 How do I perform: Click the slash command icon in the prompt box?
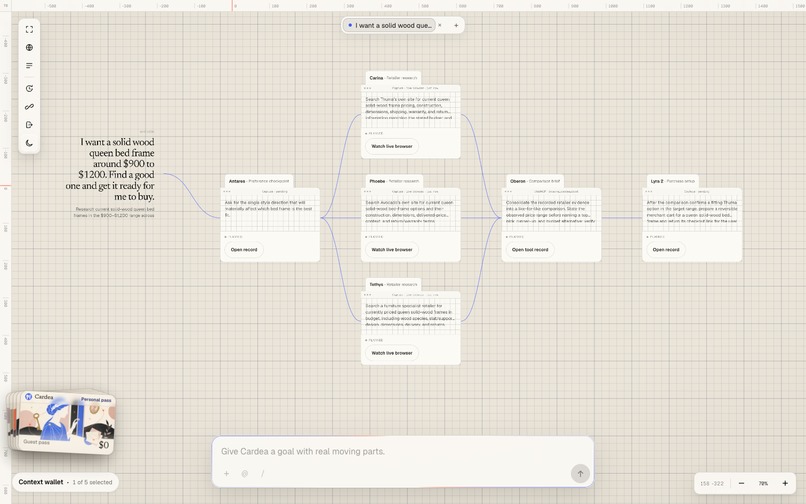pyautogui.click(x=263, y=474)
